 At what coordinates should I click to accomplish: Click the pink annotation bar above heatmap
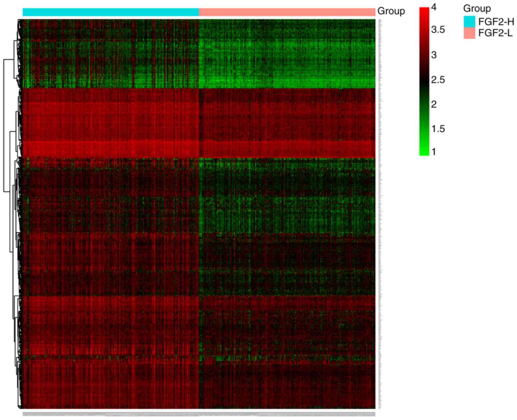[x=287, y=12]
